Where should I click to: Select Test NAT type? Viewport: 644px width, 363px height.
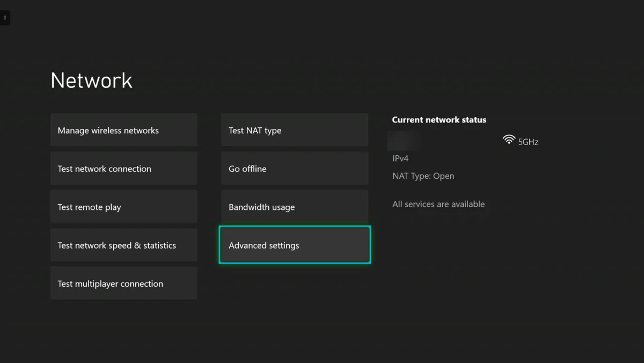click(295, 130)
